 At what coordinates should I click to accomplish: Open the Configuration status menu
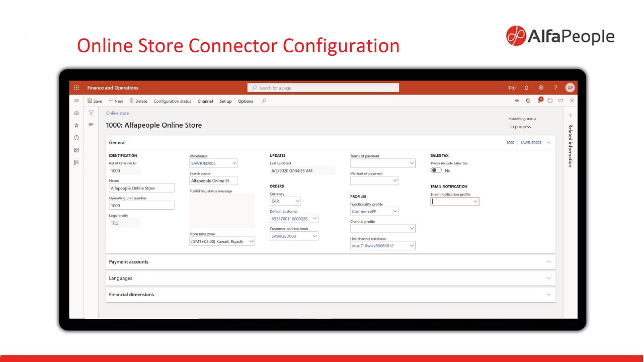click(172, 101)
